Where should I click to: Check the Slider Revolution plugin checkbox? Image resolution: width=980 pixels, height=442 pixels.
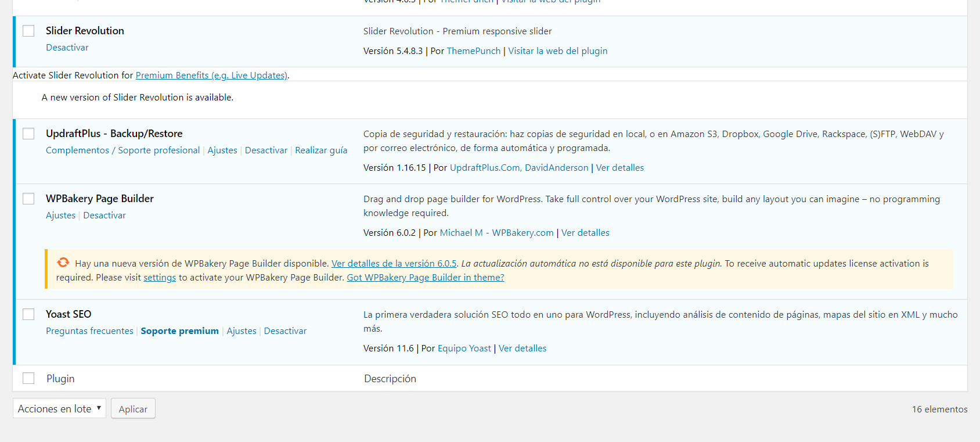[x=28, y=31]
